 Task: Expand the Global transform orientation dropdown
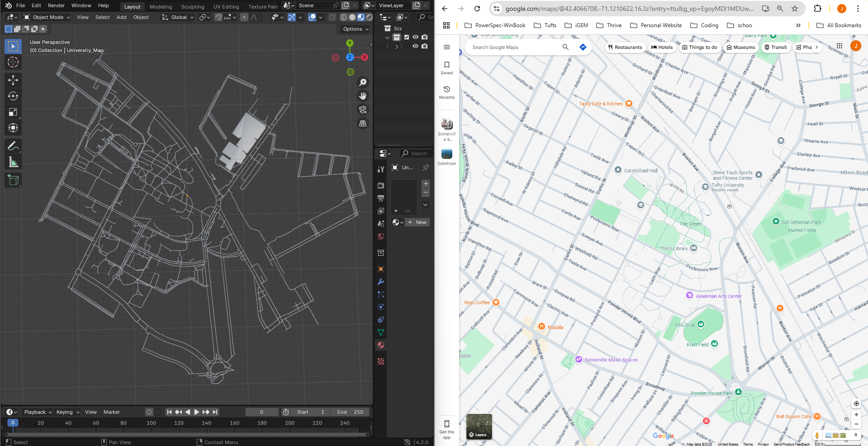pos(178,17)
